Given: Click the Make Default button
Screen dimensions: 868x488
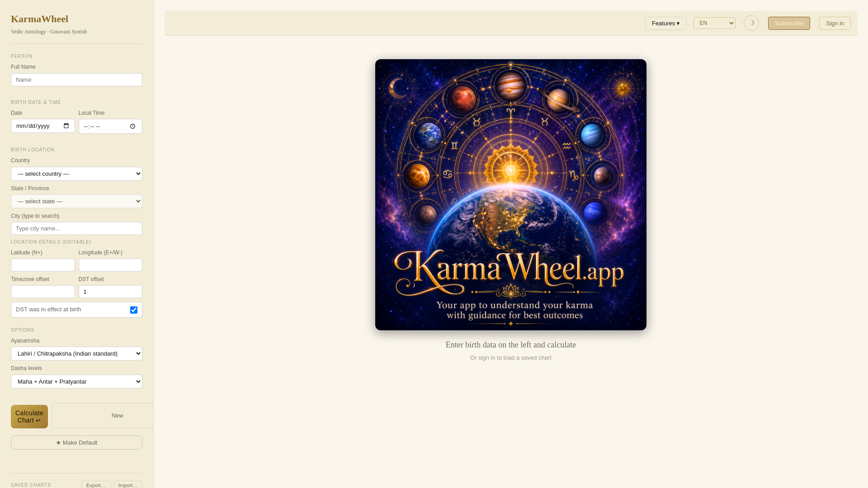Looking at the screenshot, I should [76, 442].
